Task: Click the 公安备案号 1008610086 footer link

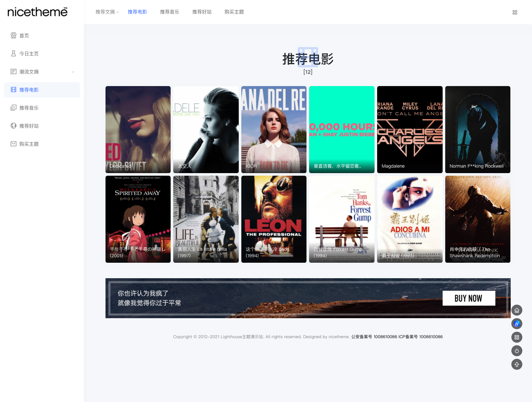Action: point(374,337)
